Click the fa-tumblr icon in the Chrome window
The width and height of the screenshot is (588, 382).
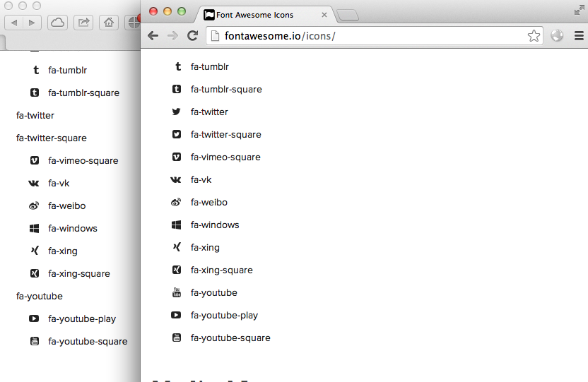point(178,66)
